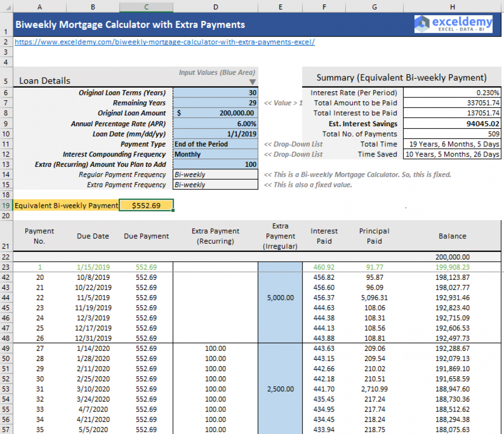504x434 pixels.
Task: Click the '<< This is also a fixed value.' note
Action: point(308,185)
